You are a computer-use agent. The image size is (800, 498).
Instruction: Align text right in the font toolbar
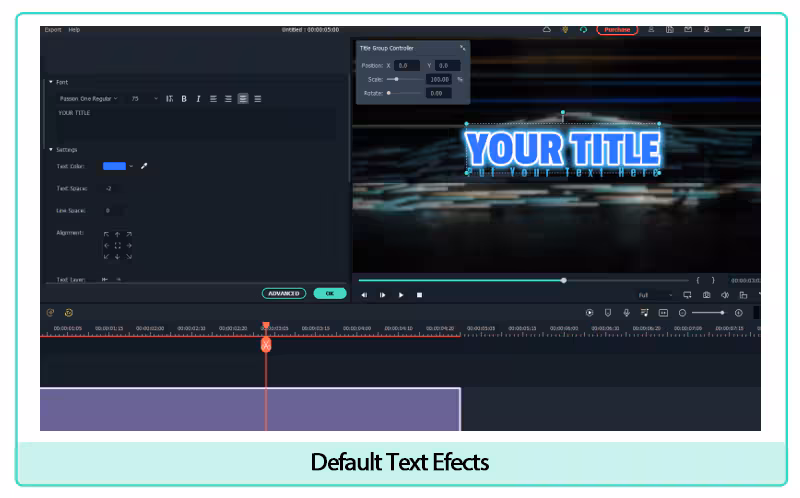tap(228, 99)
